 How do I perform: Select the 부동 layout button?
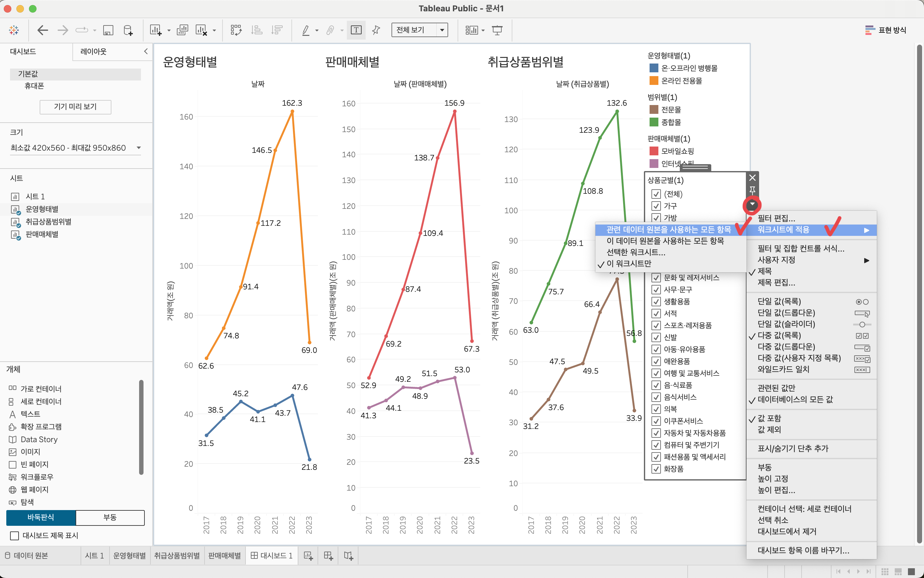pos(110,517)
